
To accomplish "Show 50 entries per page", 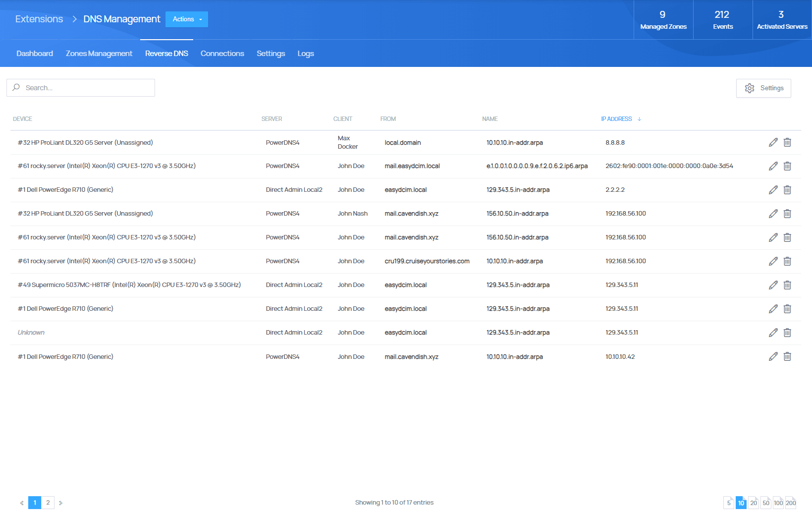I will [x=766, y=503].
